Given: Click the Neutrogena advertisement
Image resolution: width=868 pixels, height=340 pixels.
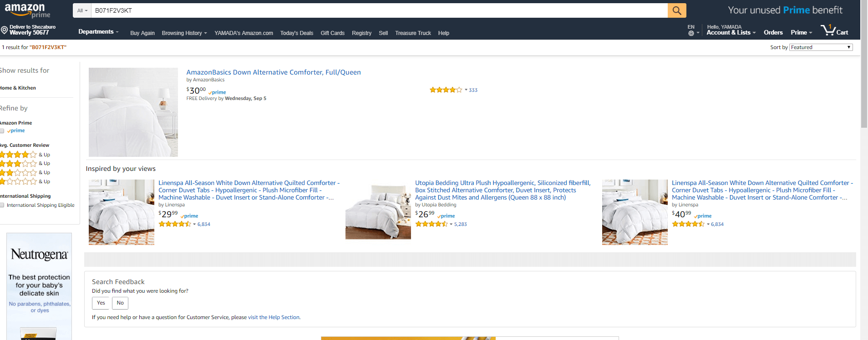Looking at the screenshot, I should (39, 286).
